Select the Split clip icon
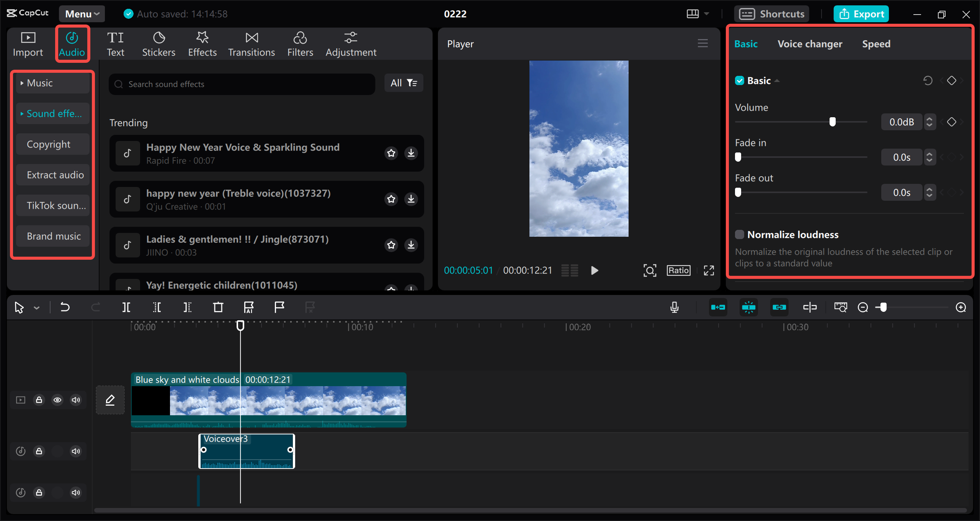 pyautogui.click(x=126, y=307)
